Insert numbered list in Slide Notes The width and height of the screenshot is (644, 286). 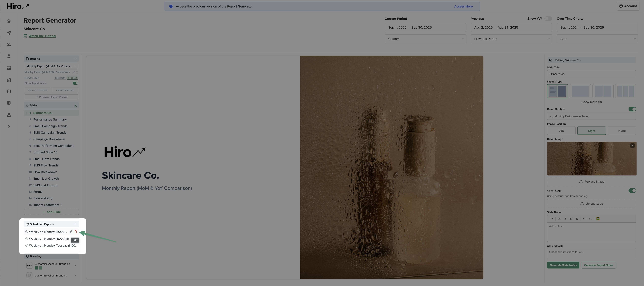pos(590,219)
